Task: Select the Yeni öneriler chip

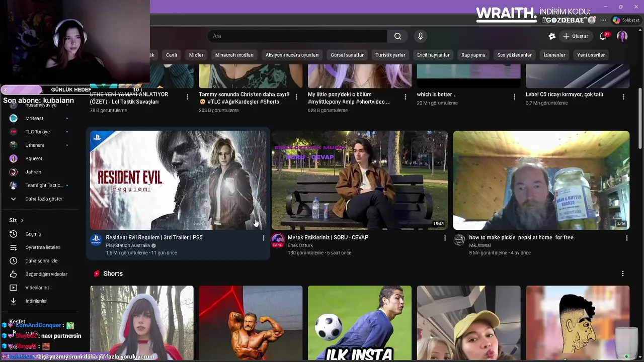Action: (591, 55)
